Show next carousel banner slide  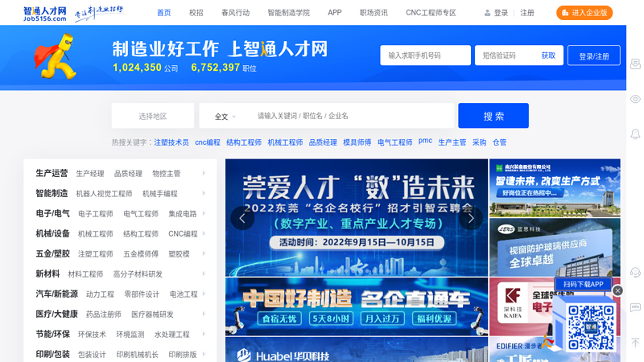coord(471,218)
